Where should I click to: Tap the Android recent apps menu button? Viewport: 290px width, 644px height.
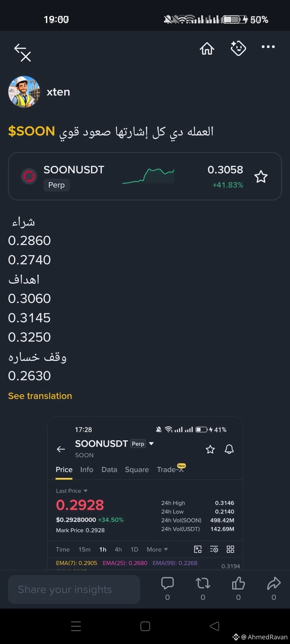click(76, 626)
